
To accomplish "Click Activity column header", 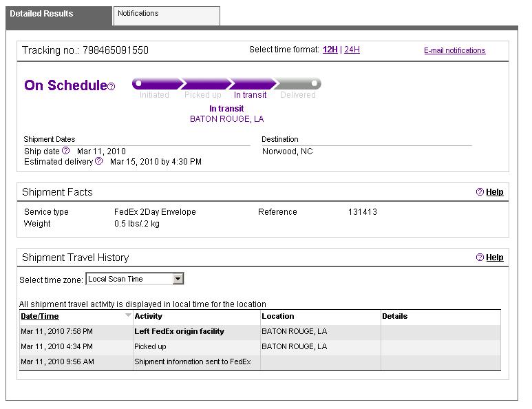I will click(148, 316).
